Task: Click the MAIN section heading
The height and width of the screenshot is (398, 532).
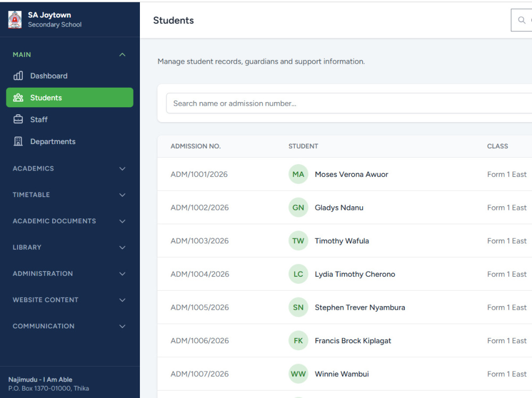Action: pos(22,55)
